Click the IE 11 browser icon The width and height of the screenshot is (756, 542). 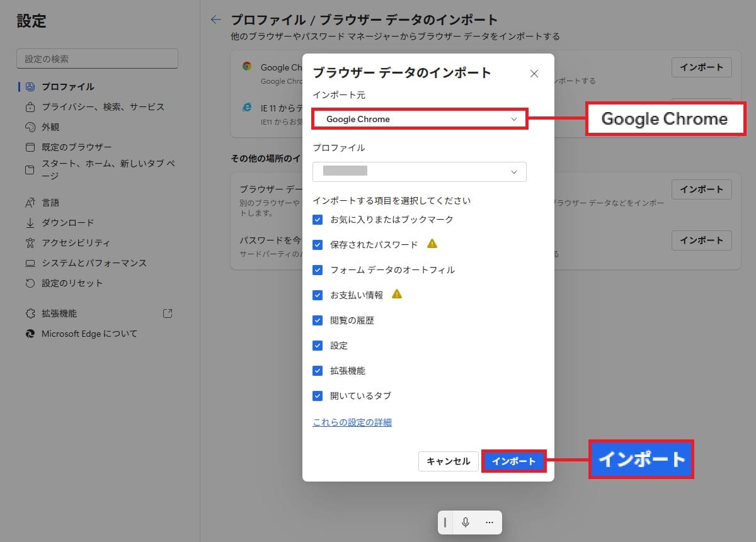pos(247,107)
